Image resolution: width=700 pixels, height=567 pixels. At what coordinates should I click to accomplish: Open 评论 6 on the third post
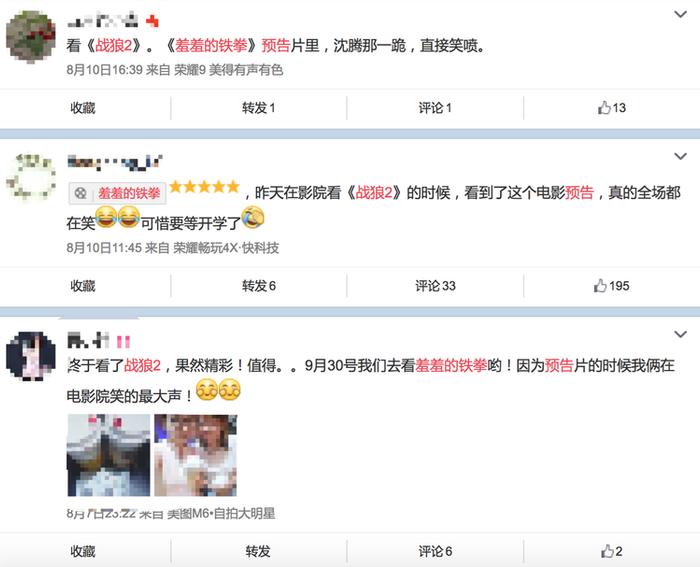[x=435, y=551]
